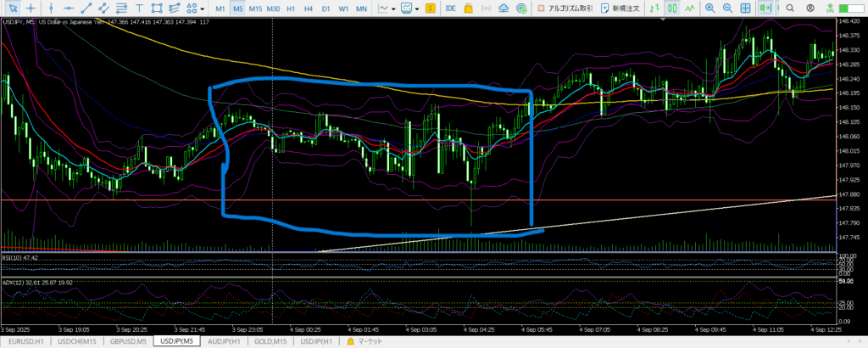Click the 新規注文 new order button

tap(618, 8)
